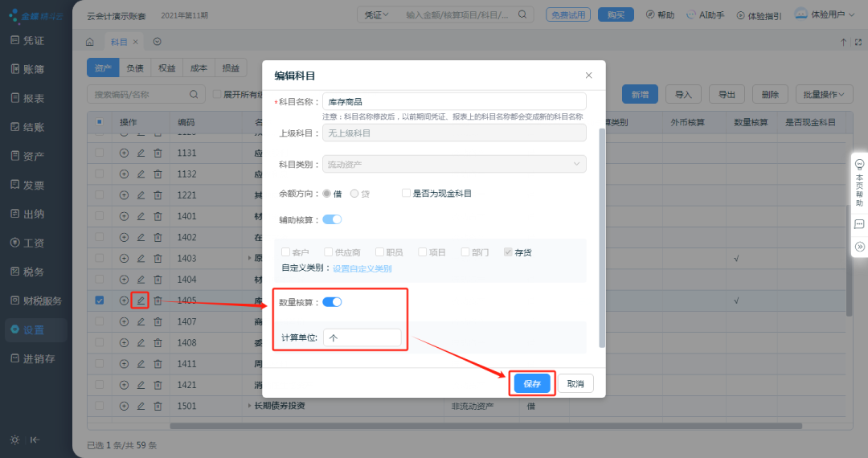Screen dimensions: 868x458
Task: Click the add icon for row 1404
Action: (x=124, y=280)
